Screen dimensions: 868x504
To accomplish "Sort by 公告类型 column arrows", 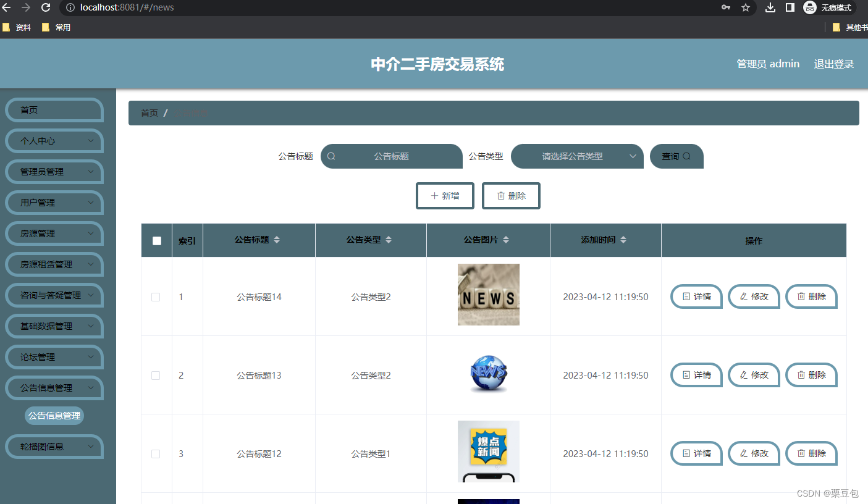I will (389, 240).
